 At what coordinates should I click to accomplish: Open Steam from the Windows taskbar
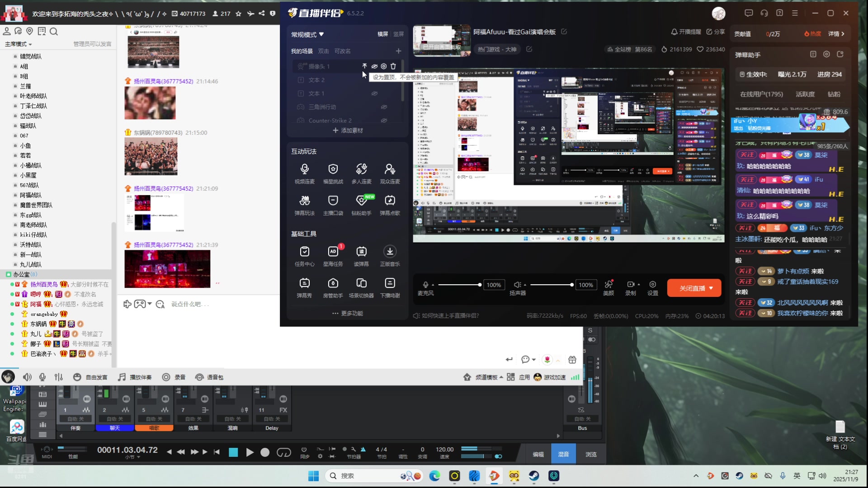coord(534,476)
